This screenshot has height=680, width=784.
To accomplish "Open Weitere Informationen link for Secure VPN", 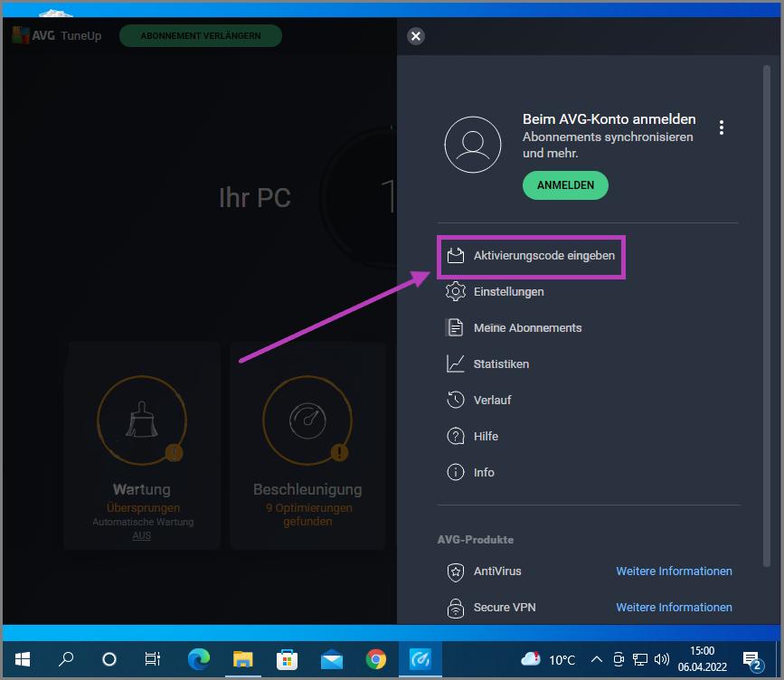I will (x=674, y=607).
